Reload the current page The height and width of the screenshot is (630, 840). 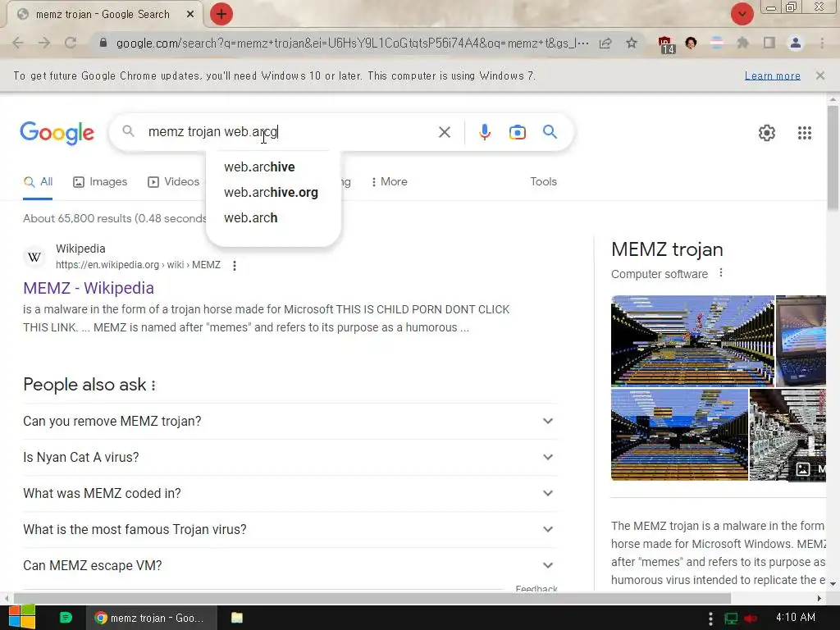pos(71,43)
